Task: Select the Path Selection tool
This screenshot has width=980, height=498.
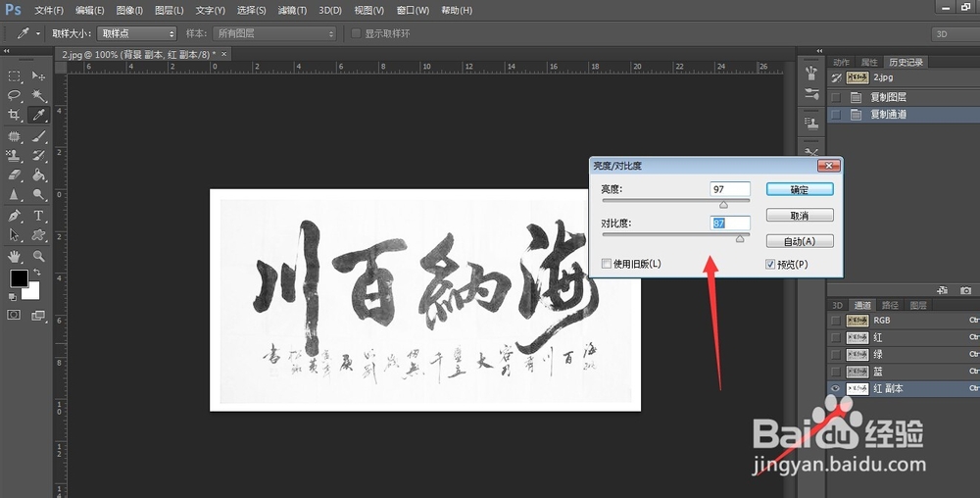Action: [14, 235]
